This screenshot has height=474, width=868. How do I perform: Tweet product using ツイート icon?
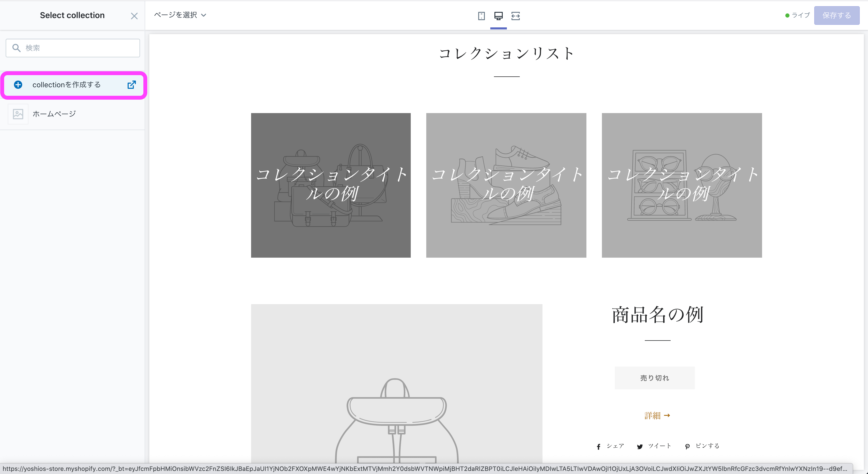[640, 446]
